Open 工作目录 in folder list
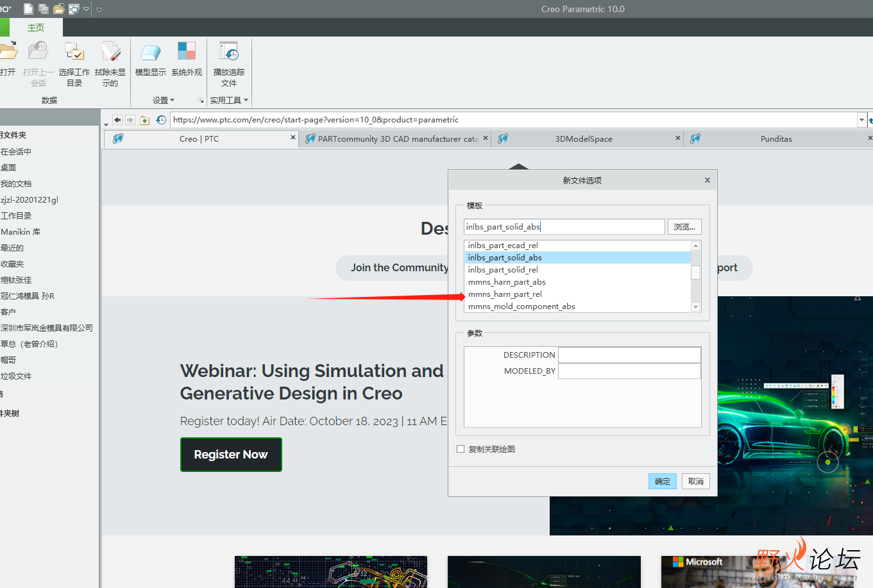Viewport: 873px width, 588px height. click(16, 215)
